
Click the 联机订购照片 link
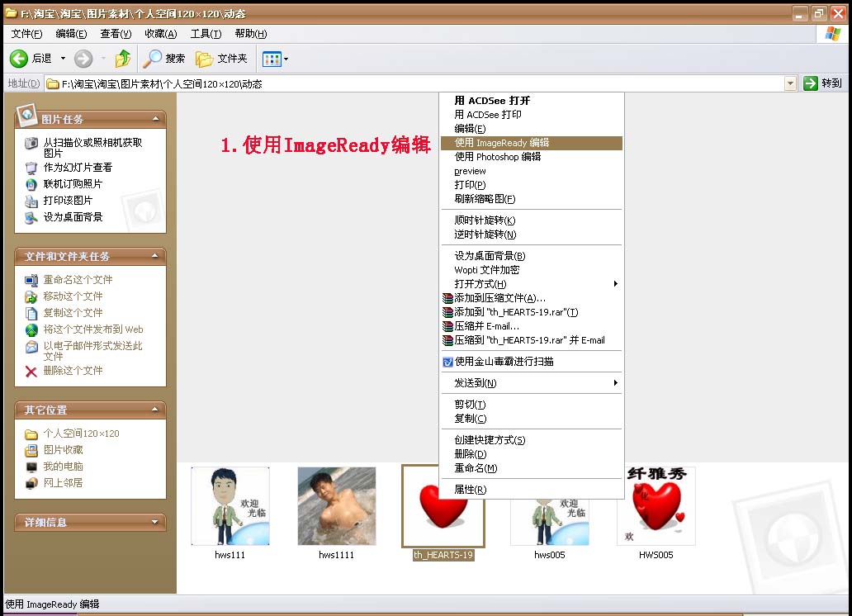point(73,184)
